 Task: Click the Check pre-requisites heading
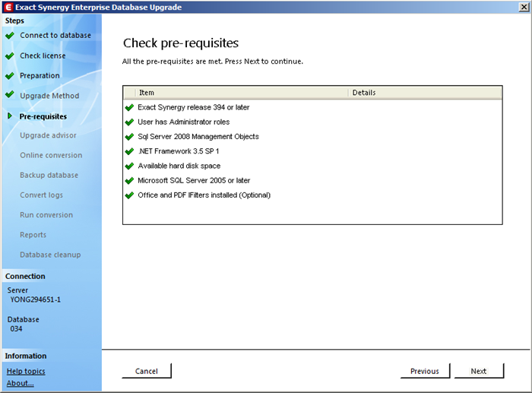181,43
